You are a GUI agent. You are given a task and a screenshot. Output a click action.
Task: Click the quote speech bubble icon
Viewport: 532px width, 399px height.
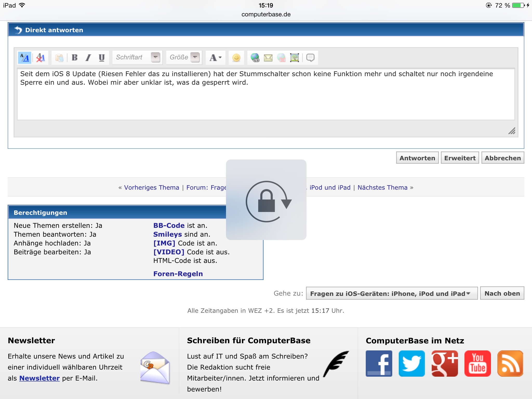click(x=310, y=58)
